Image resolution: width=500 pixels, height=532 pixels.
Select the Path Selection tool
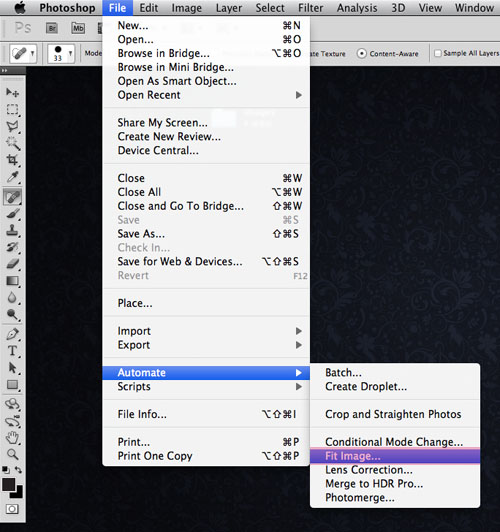[x=13, y=368]
